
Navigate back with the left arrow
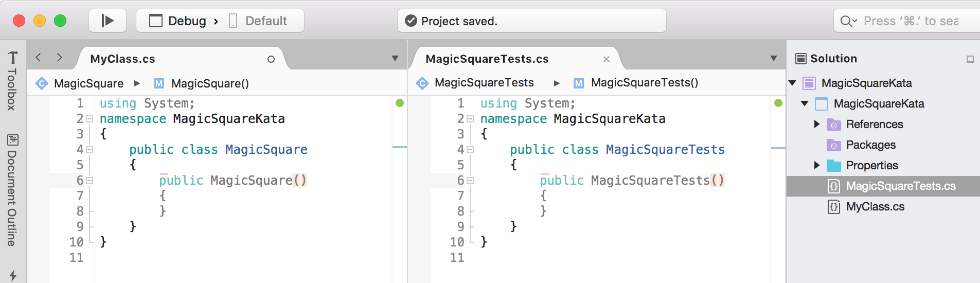click(39, 58)
